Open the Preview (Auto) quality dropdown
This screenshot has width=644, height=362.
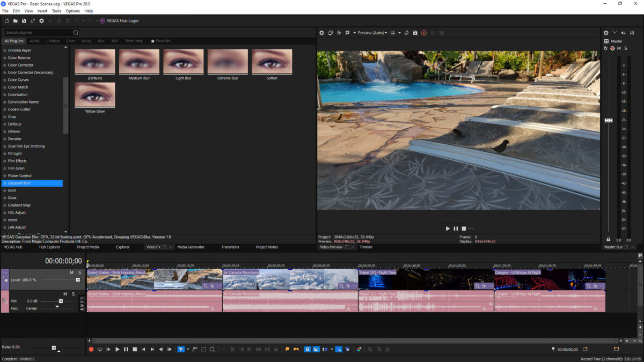(372, 33)
